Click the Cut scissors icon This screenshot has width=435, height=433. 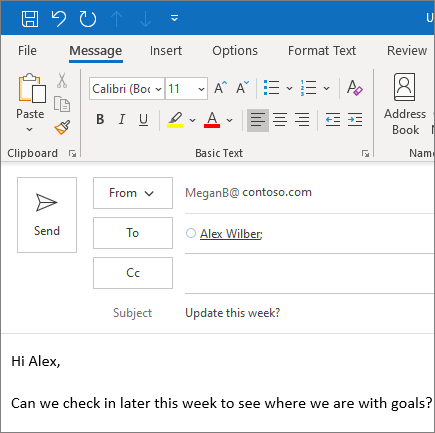pos(62,80)
